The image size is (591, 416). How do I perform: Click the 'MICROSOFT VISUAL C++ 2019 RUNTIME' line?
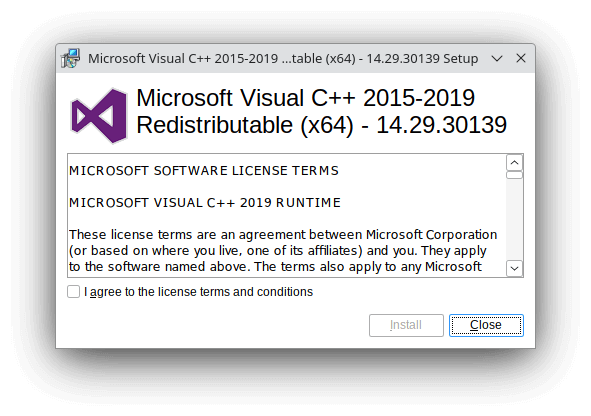coord(205,203)
